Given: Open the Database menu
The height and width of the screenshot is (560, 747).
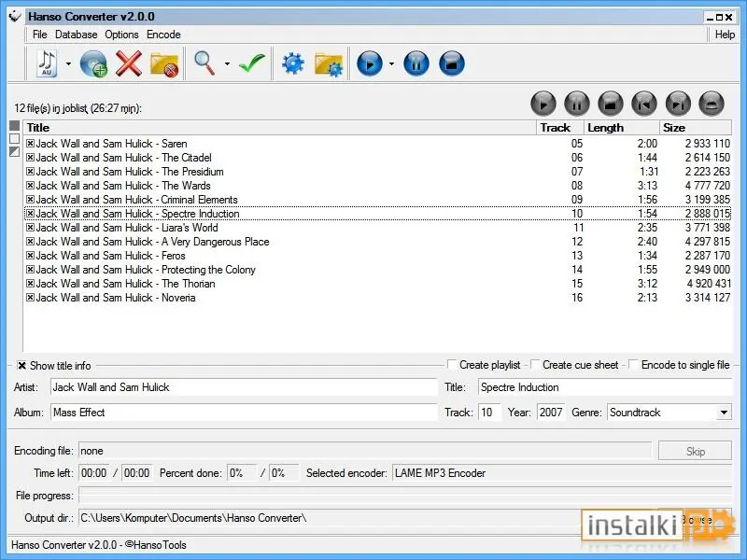Looking at the screenshot, I should 77,35.
